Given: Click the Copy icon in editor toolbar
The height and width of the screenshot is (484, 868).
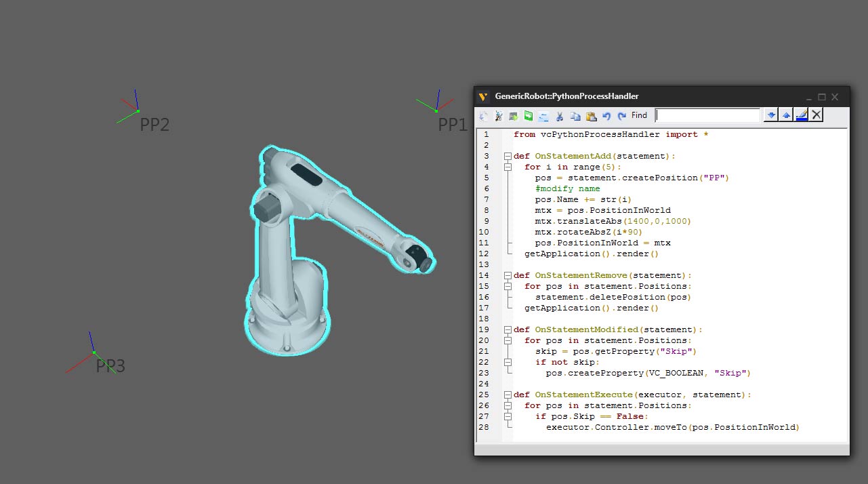Looking at the screenshot, I should 575,116.
